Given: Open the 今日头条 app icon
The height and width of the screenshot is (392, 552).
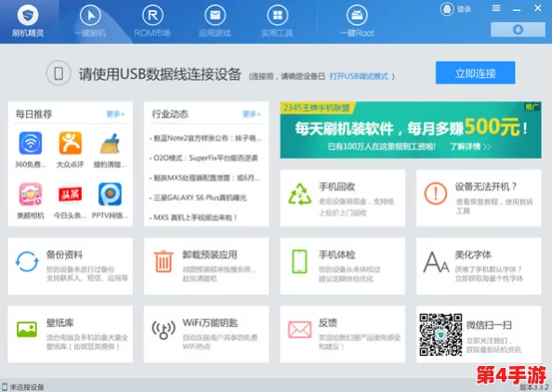Looking at the screenshot, I should pyautogui.click(x=71, y=194).
